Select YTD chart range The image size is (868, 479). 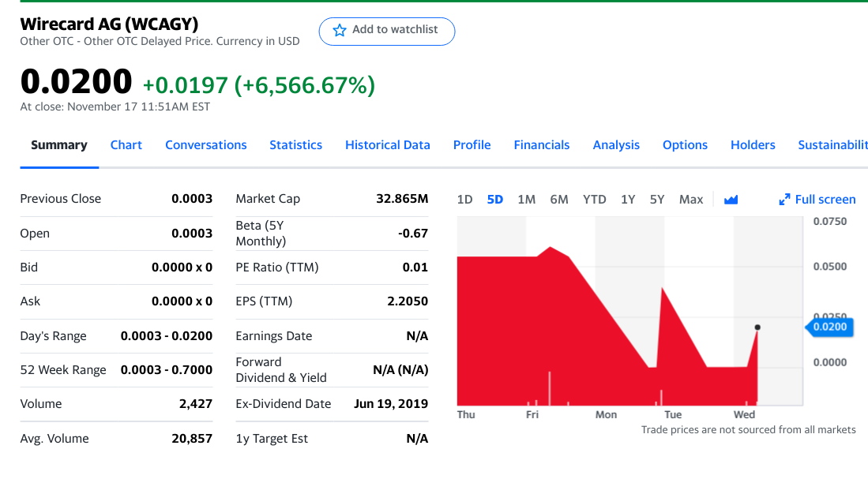[x=595, y=200]
